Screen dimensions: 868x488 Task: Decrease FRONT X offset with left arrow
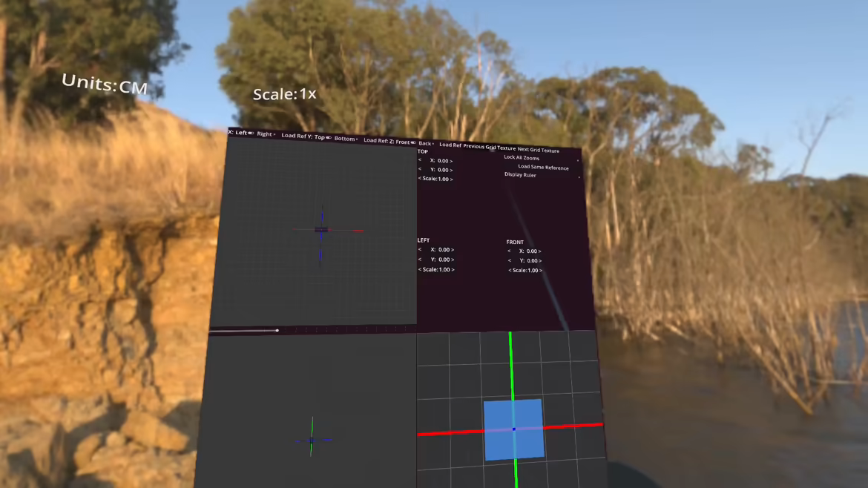pyautogui.click(x=509, y=251)
